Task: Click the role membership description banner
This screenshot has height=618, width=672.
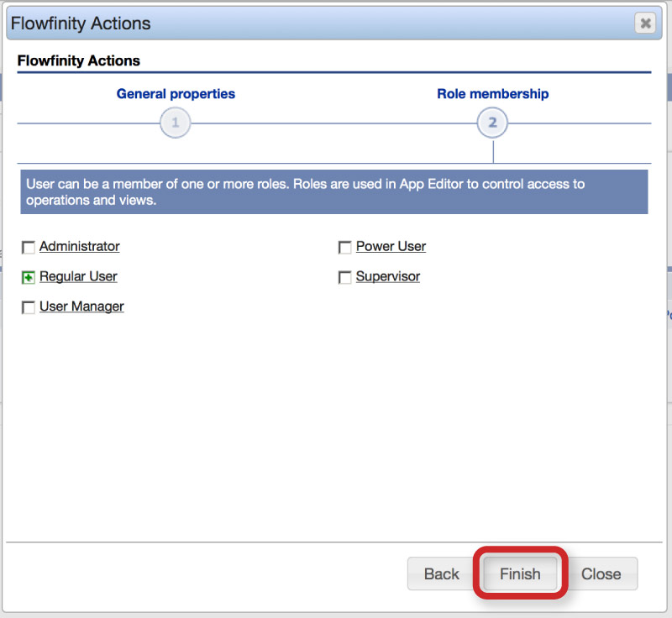Action: click(334, 192)
